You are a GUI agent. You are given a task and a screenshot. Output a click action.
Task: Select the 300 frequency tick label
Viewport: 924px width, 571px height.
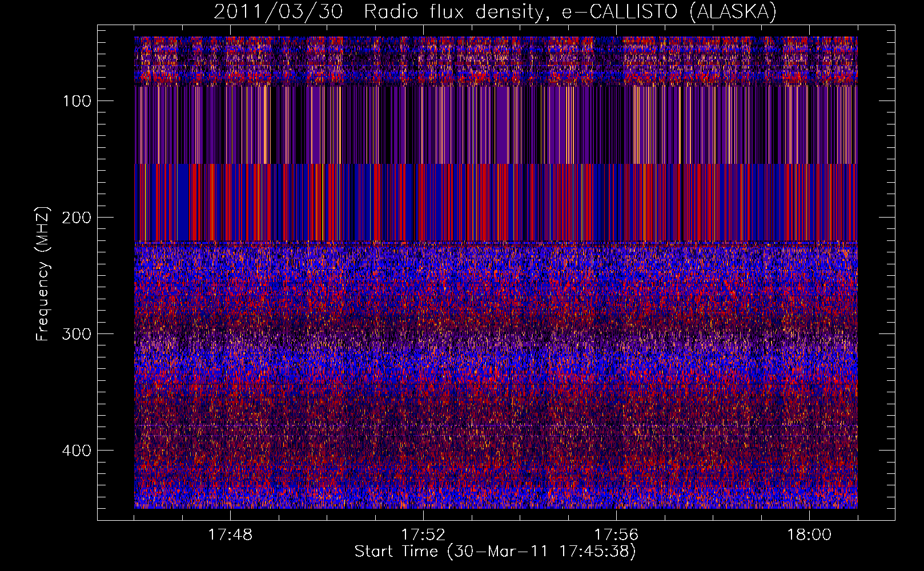tap(77, 334)
